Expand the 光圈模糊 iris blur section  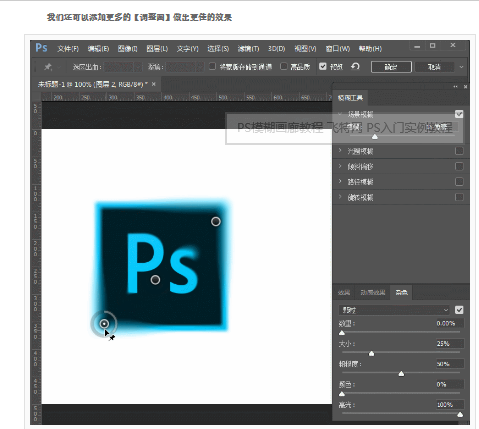[x=340, y=151]
